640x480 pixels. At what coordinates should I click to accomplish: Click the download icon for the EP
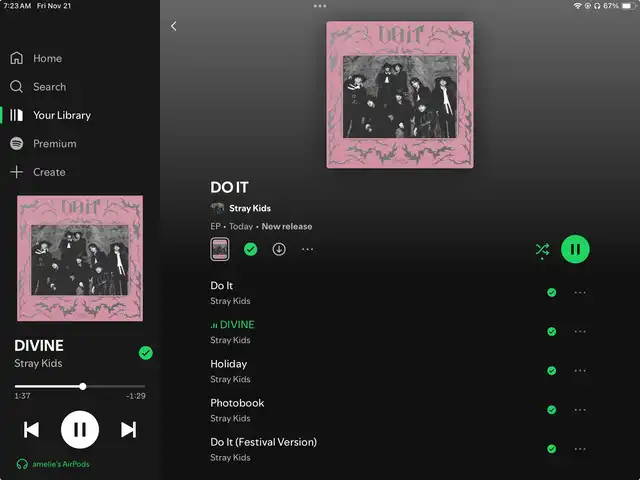click(279, 249)
